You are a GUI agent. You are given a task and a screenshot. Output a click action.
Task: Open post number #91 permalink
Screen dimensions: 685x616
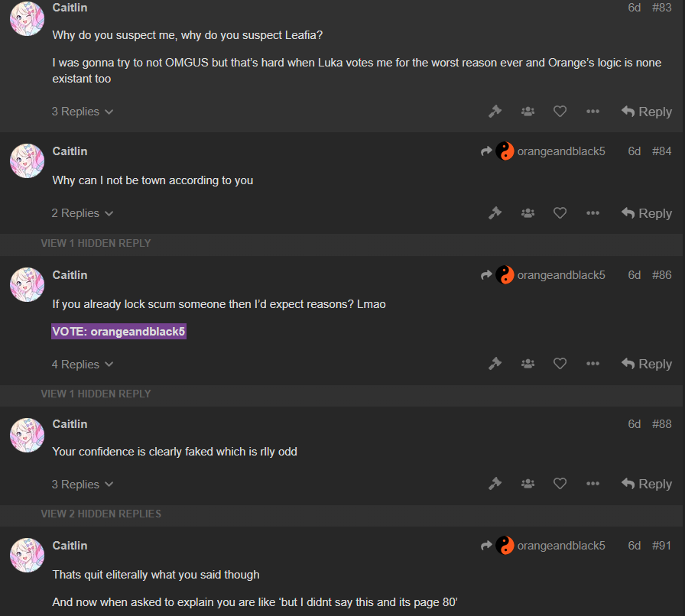tap(661, 546)
